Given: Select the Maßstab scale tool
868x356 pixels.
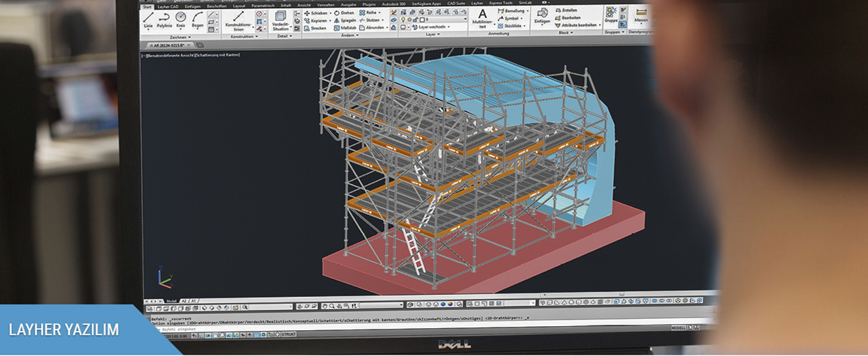Looking at the screenshot, I should tap(345, 28).
